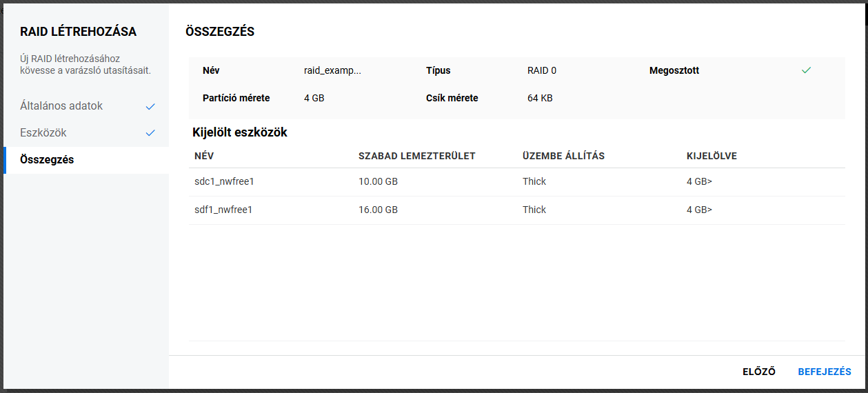Sort by Szabad lemezterület column header
This screenshot has width=868, height=393.
pyautogui.click(x=416, y=156)
